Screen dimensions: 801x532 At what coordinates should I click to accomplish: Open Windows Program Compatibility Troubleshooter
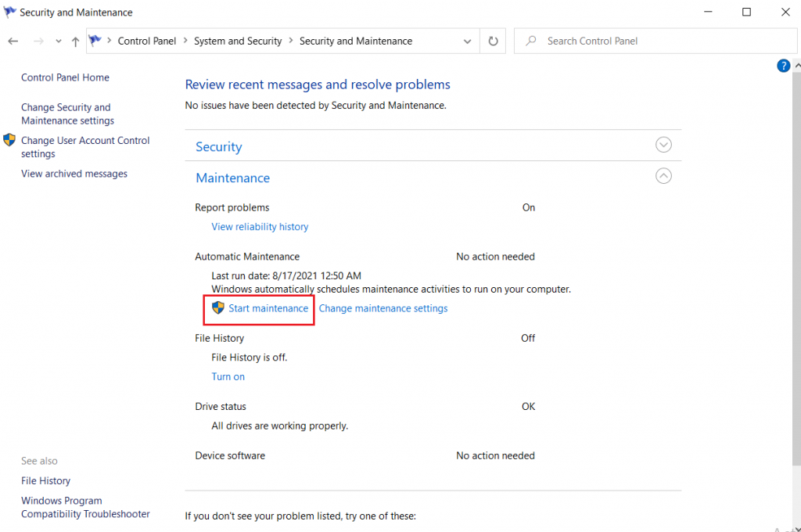85,508
